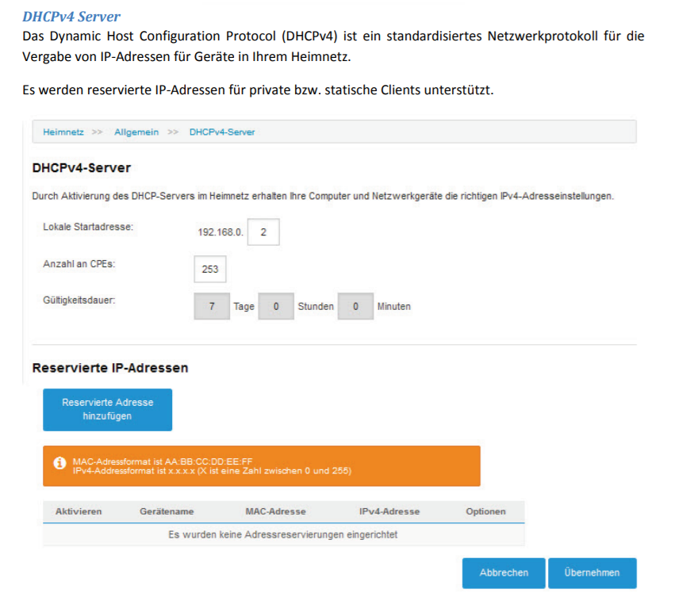Click the Lokale Startadresse input field
This screenshot has width=694, height=616.
263,233
